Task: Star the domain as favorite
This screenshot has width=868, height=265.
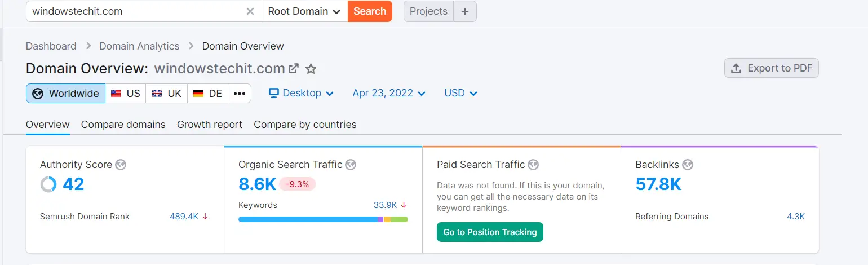Action: coord(311,69)
